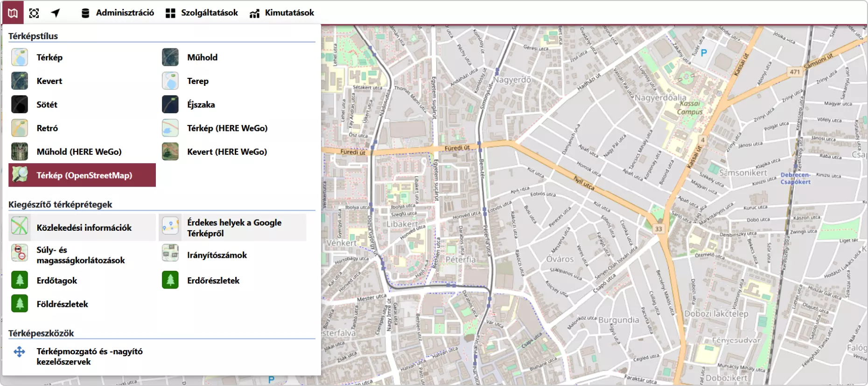Click the Nagyerdő label on map
Image resolution: width=868 pixels, height=386 pixels.
tap(512, 80)
